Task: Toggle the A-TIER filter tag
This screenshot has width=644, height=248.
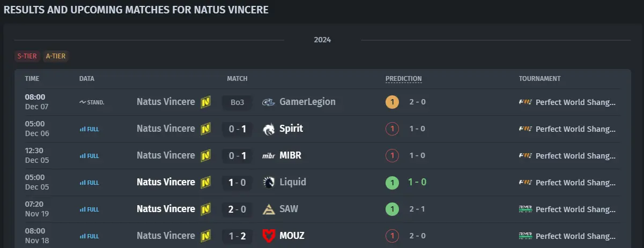Action: 56,56
